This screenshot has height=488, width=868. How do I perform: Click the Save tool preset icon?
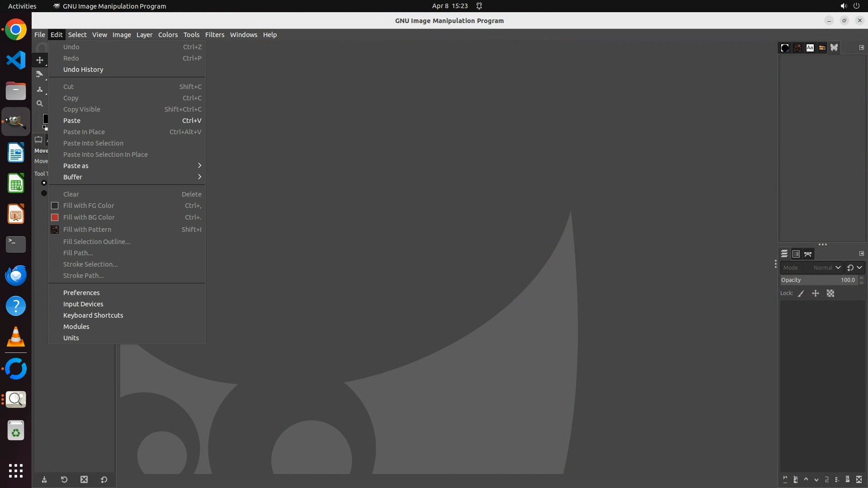tap(44, 480)
